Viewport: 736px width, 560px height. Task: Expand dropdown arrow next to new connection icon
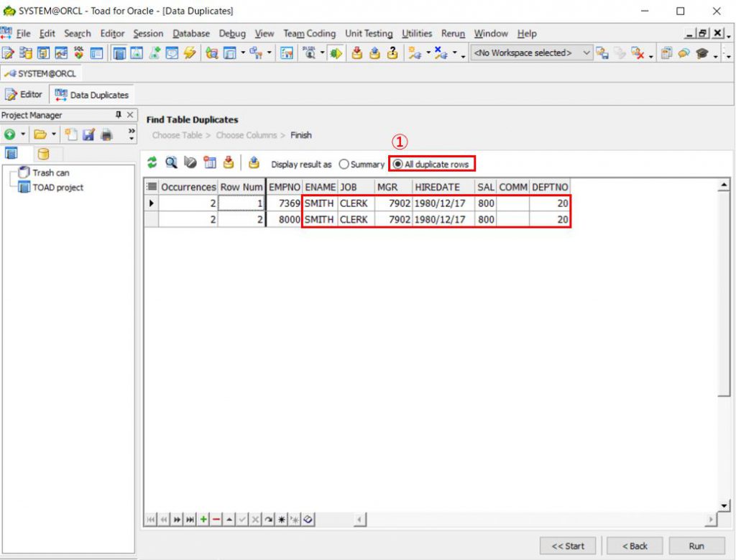pyautogui.click(x=428, y=52)
